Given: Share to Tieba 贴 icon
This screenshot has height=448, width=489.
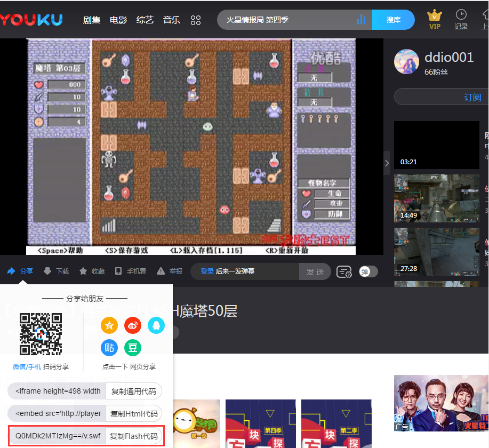Looking at the screenshot, I should pos(109,348).
